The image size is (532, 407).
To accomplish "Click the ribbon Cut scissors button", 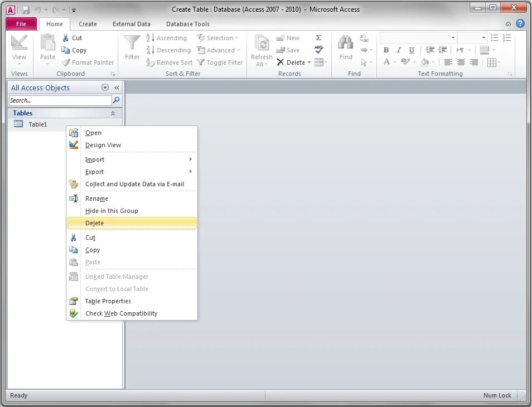I will (72, 38).
